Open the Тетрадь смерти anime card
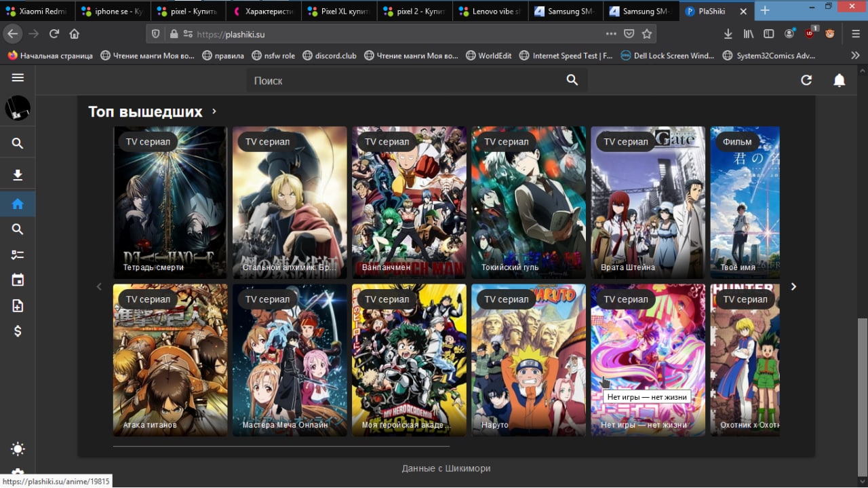The width and height of the screenshot is (868, 488). (170, 202)
